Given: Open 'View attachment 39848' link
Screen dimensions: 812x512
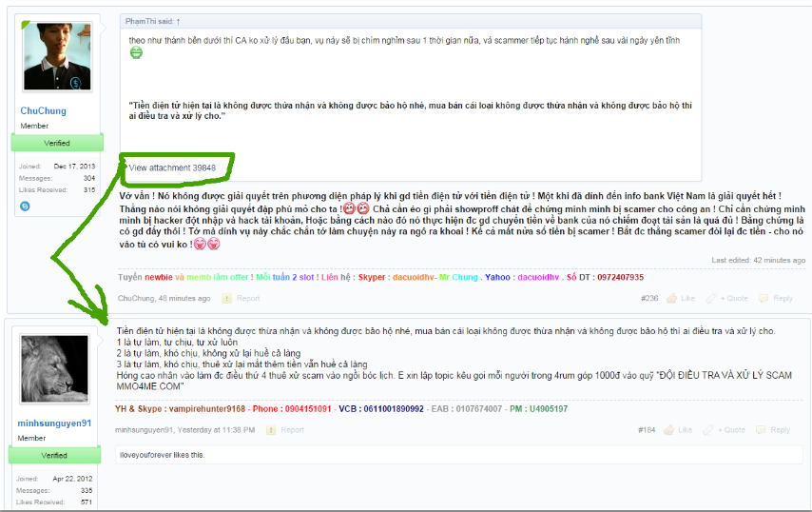Looking at the screenshot, I should pos(172,167).
